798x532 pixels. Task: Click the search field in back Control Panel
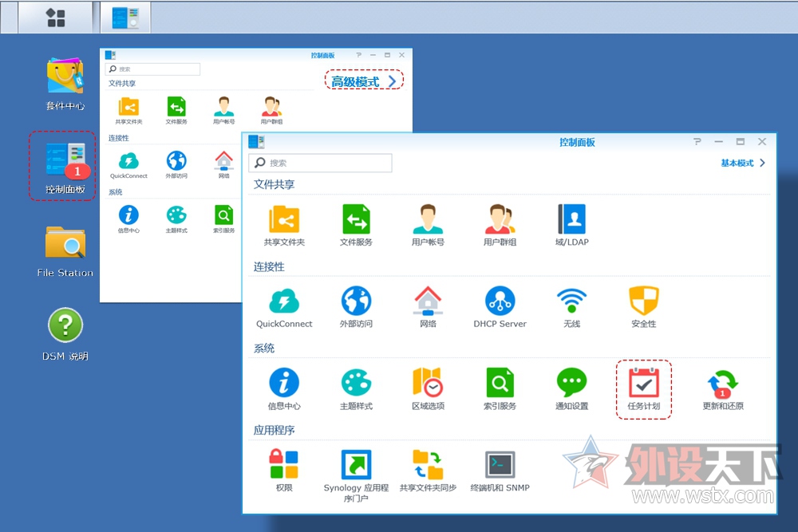coord(152,69)
